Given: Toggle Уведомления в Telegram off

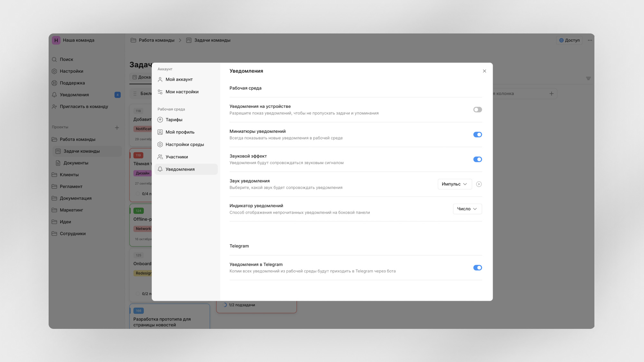Looking at the screenshot, I should (x=478, y=268).
